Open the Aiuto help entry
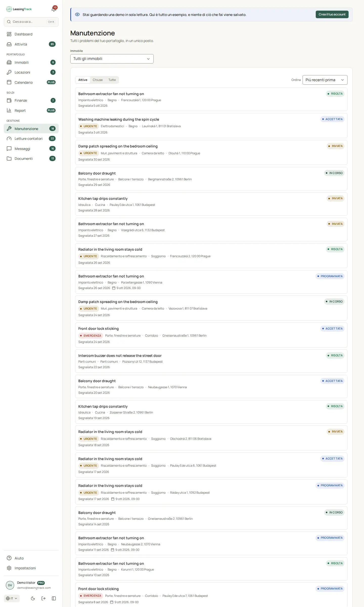Image resolution: width=364 pixels, height=607 pixels. tap(31, 558)
